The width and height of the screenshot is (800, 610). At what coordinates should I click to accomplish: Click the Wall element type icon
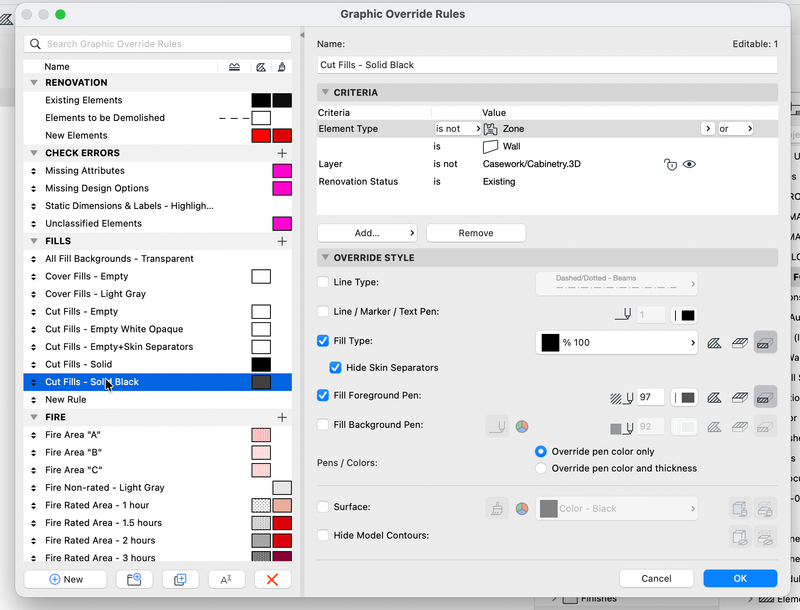[490, 146]
